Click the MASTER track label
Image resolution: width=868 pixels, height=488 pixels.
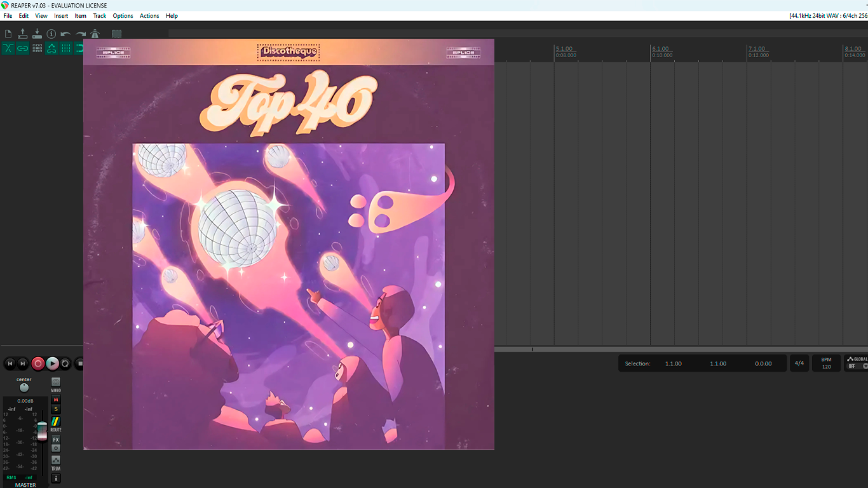click(x=25, y=485)
